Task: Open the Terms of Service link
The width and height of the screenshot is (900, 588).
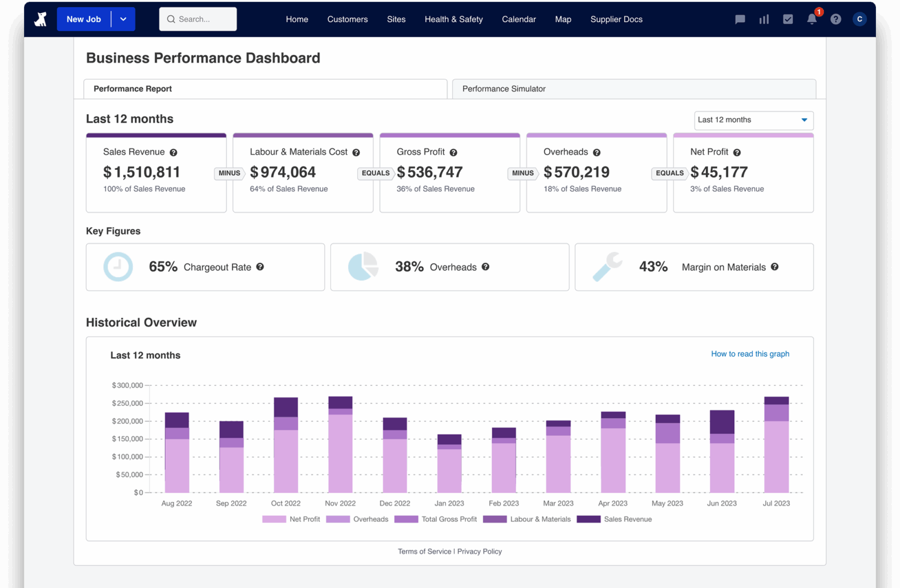Action: coord(424,551)
